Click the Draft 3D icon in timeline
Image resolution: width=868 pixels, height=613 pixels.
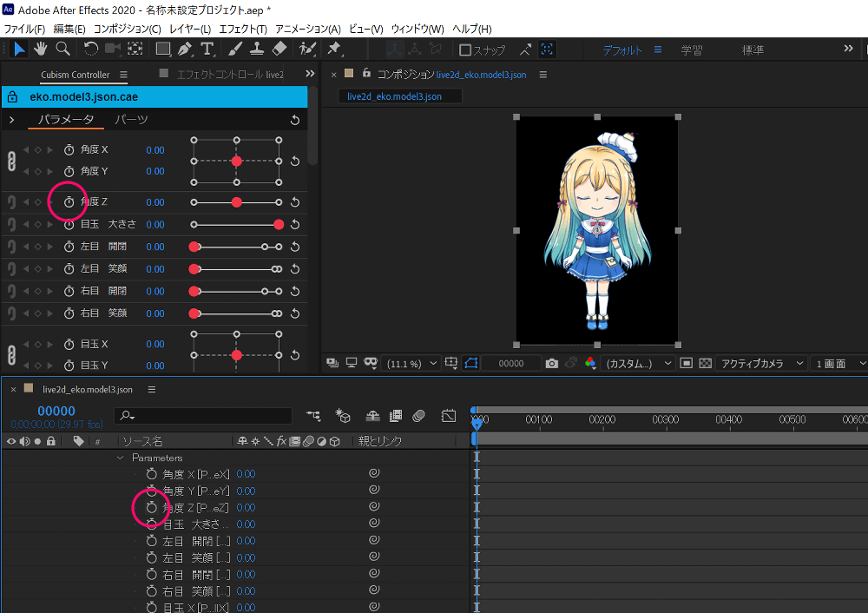[343, 415]
